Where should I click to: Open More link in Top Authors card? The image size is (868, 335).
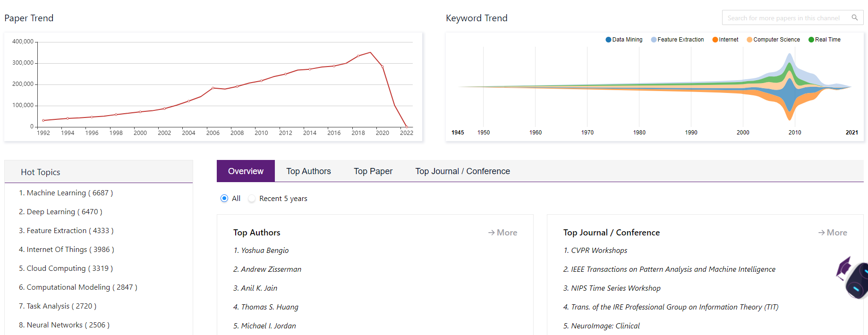click(502, 233)
